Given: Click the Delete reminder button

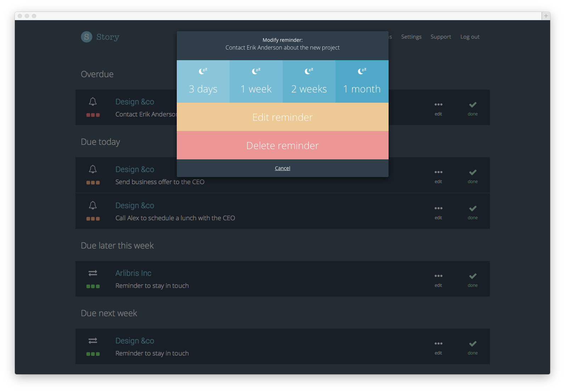Looking at the screenshot, I should pos(283,145).
